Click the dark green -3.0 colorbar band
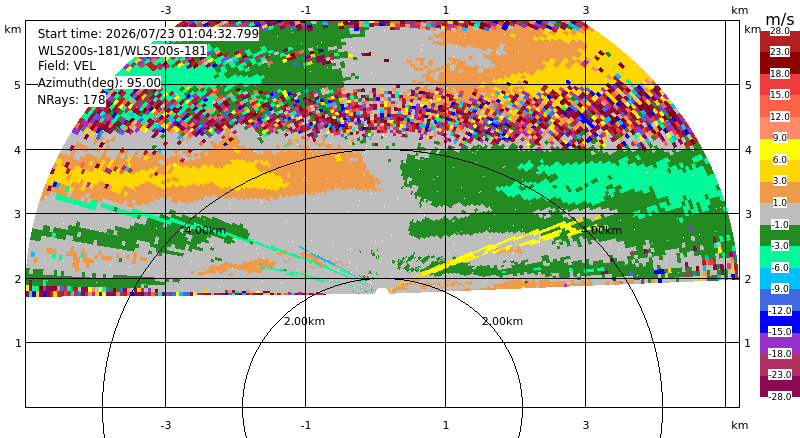The height and width of the screenshot is (438, 800). (x=780, y=235)
